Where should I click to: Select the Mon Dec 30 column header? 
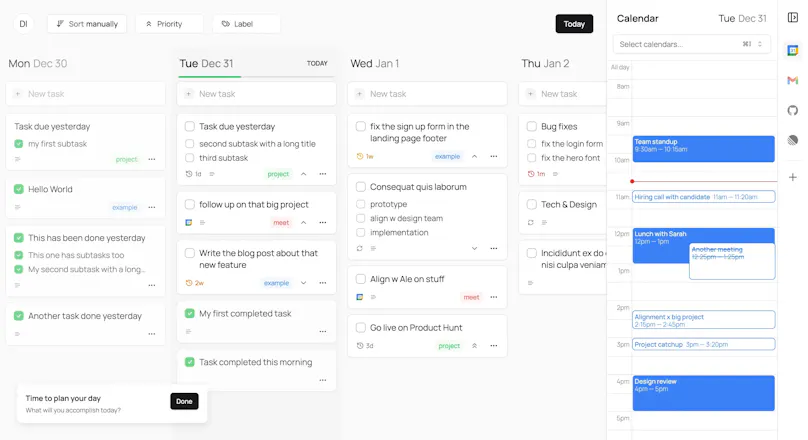38,63
